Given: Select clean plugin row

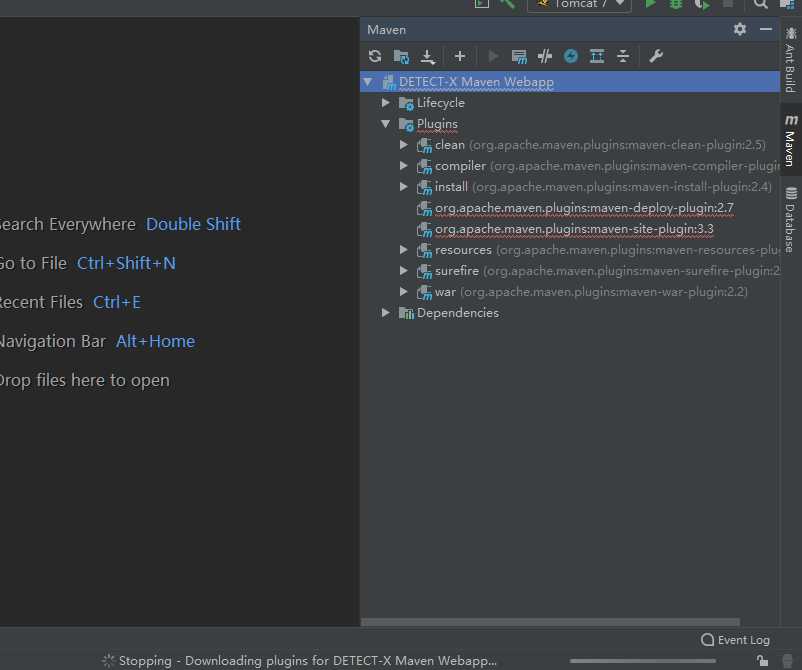Looking at the screenshot, I should tap(570, 145).
